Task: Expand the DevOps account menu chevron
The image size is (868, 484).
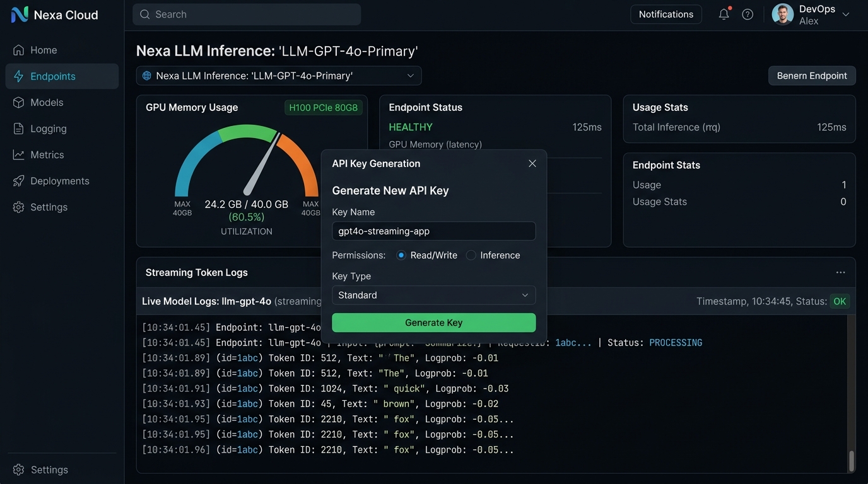Action: point(846,14)
